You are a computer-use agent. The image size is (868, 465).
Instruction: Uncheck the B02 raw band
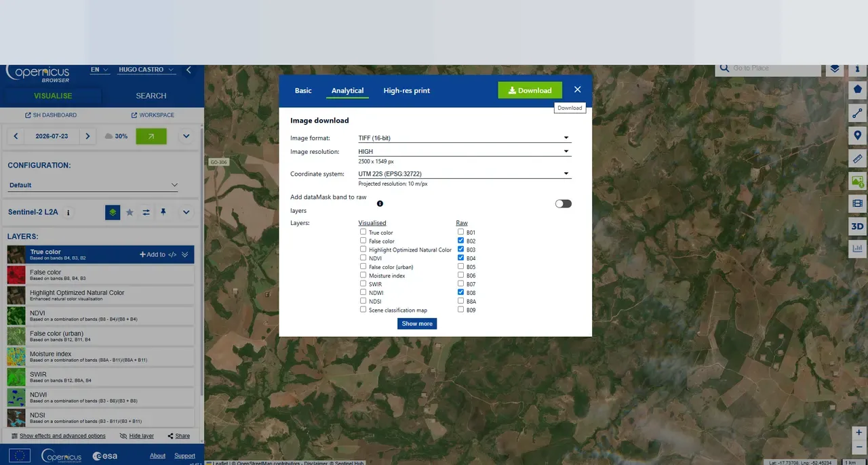461,241
